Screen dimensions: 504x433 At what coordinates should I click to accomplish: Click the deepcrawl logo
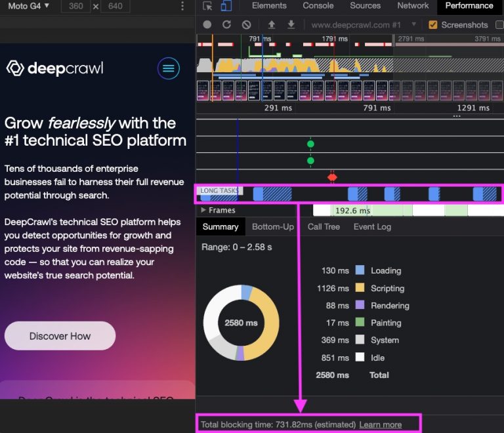[54, 68]
